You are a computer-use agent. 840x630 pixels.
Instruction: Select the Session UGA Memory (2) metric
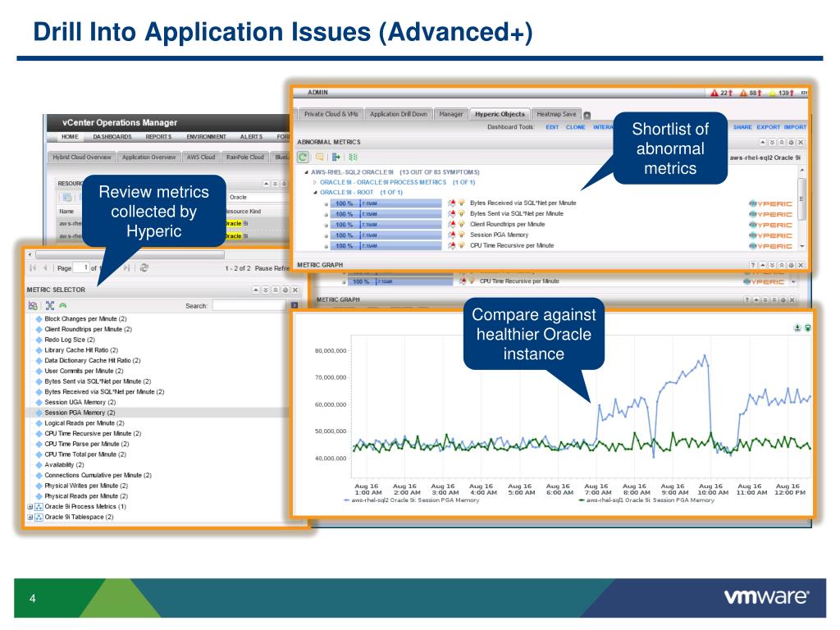coord(80,402)
